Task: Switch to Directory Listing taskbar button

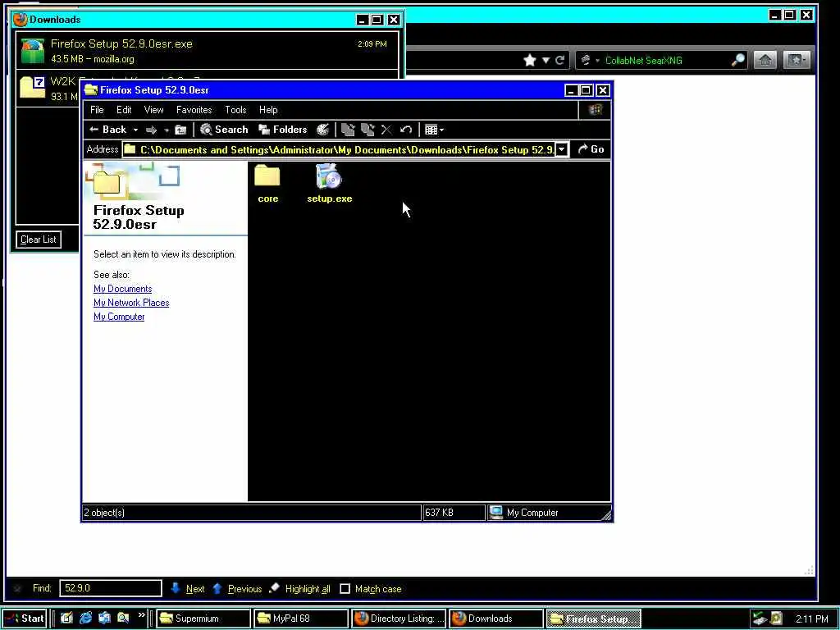Action: click(399, 619)
